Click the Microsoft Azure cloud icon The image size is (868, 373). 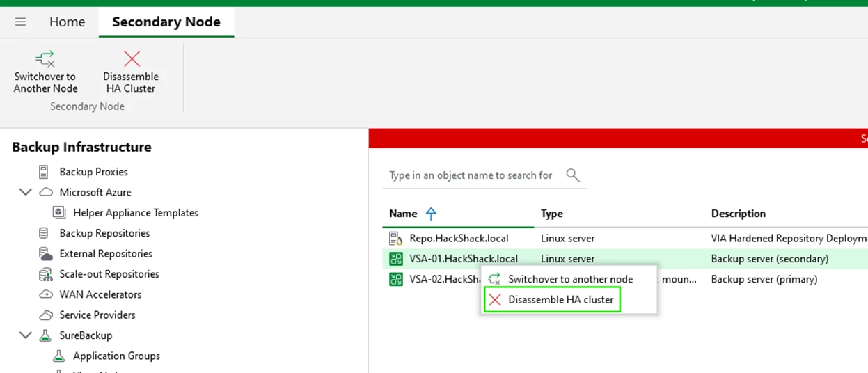tap(46, 192)
